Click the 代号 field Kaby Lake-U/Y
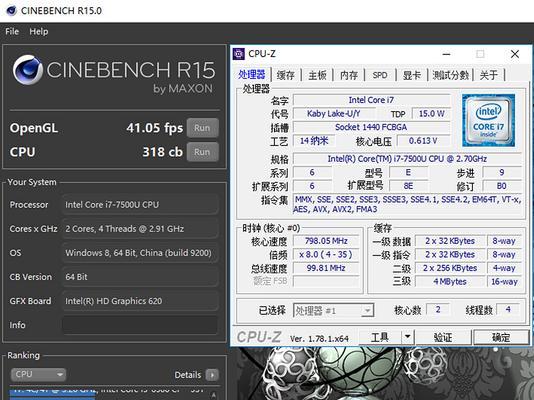Image resolution: width=534 pixels, height=400 pixels. (334, 114)
